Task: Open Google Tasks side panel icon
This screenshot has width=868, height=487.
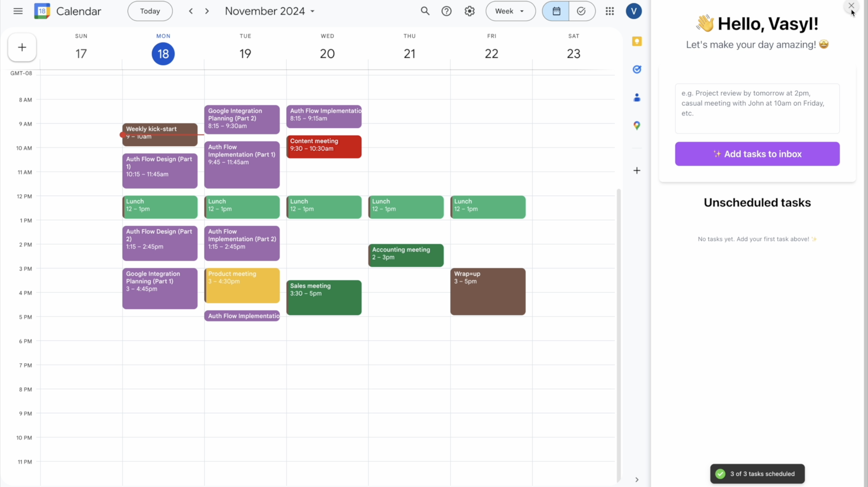Action: [636, 69]
